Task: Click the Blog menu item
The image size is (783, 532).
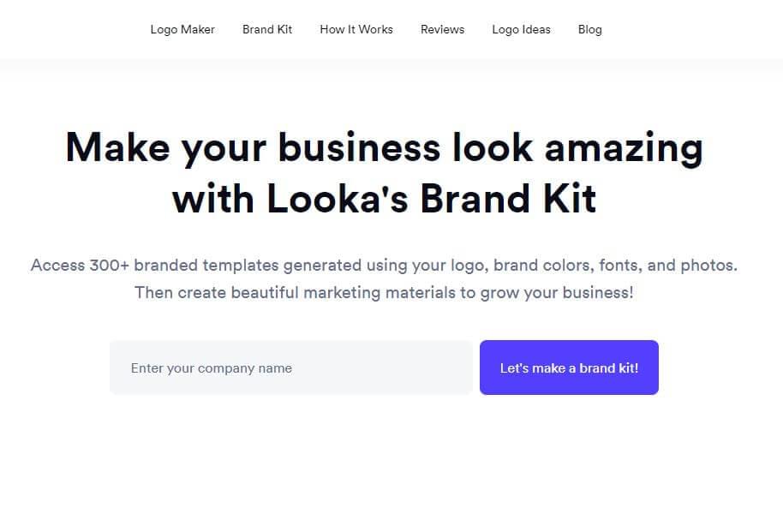Action: pos(589,29)
